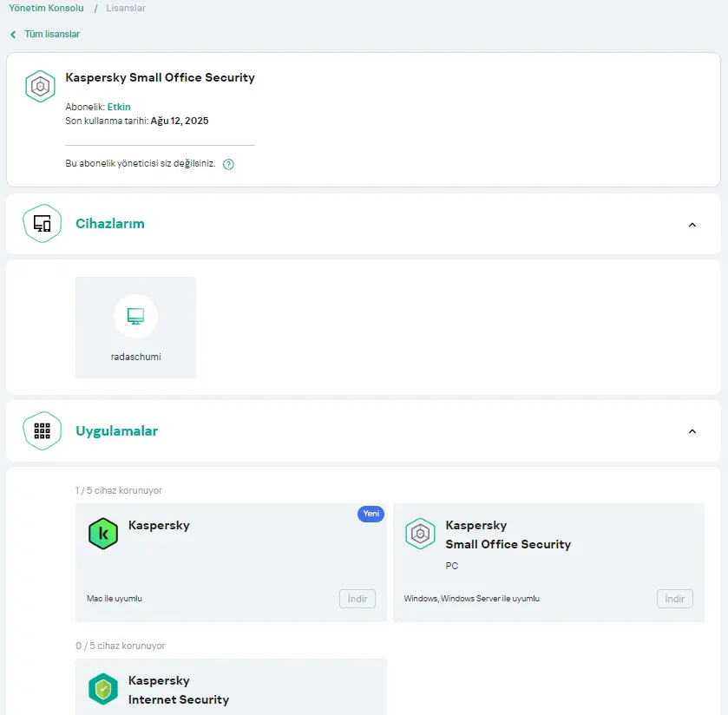Click the monitor icon on radaschumi device
Viewport: 728px width, 715px height.
coord(135,316)
